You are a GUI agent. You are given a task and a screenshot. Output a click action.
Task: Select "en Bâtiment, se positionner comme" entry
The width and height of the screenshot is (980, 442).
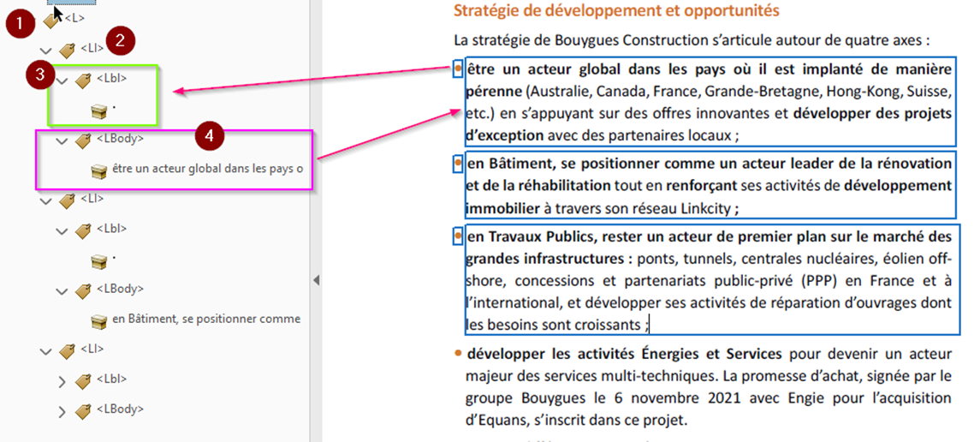tap(205, 320)
